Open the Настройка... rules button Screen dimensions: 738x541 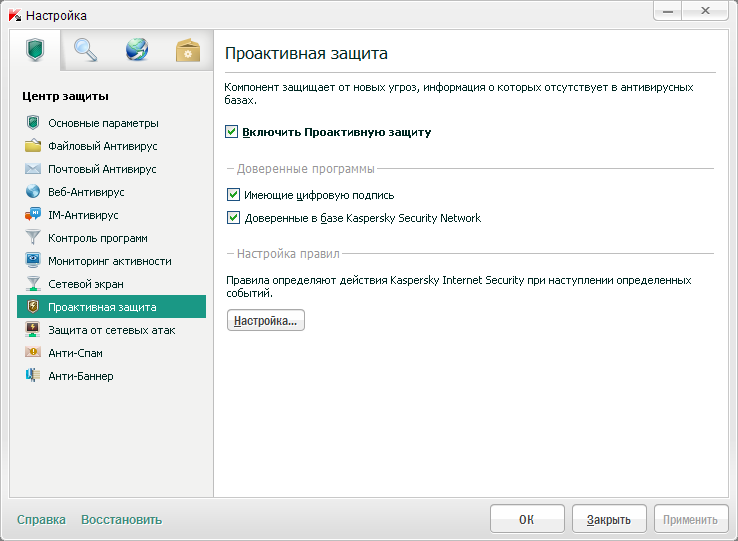click(265, 321)
